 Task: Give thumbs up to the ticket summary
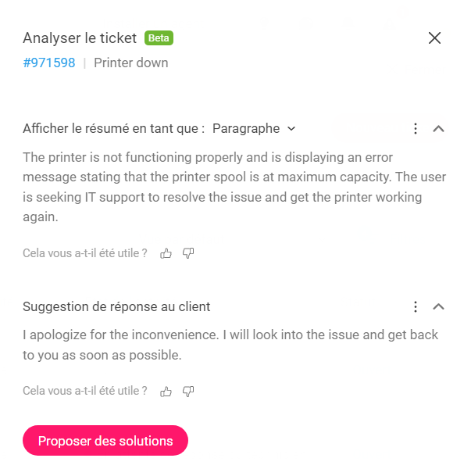[166, 253]
